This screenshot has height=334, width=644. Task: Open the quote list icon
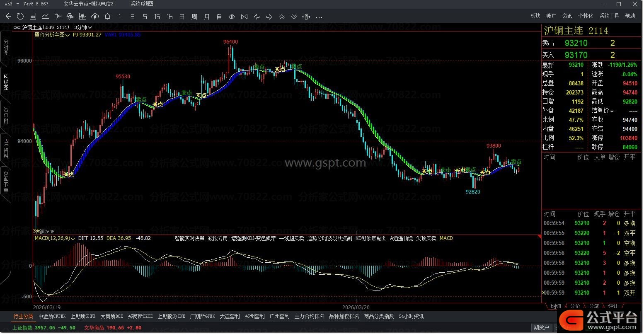tap(33, 17)
